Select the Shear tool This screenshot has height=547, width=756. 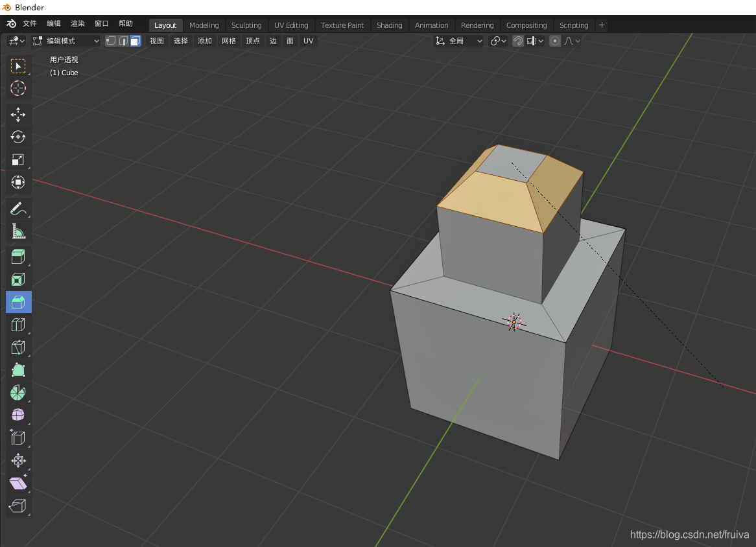point(18,483)
